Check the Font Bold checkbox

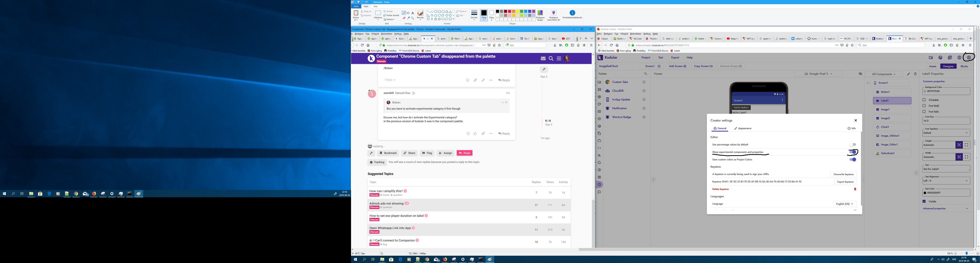[924, 106]
